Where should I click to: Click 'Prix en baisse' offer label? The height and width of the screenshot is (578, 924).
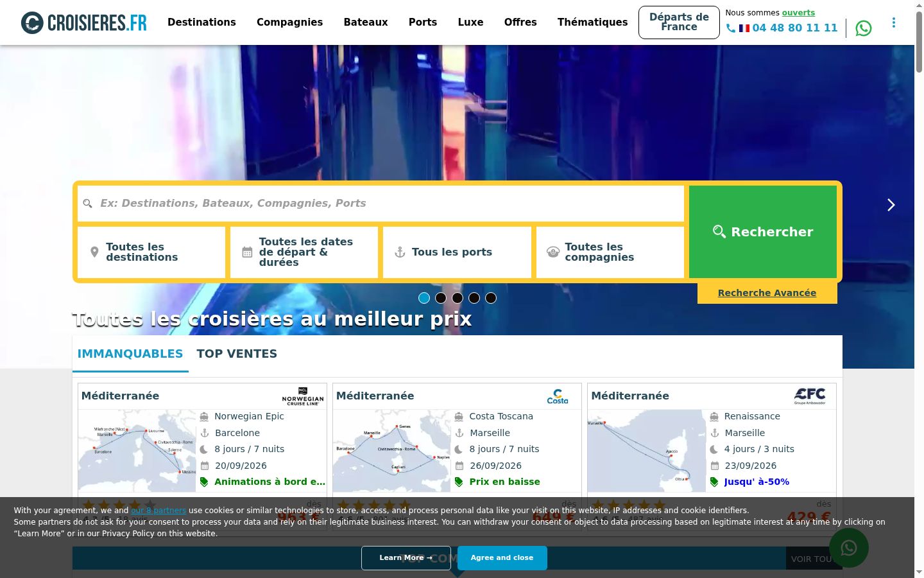click(x=504, y=482)
